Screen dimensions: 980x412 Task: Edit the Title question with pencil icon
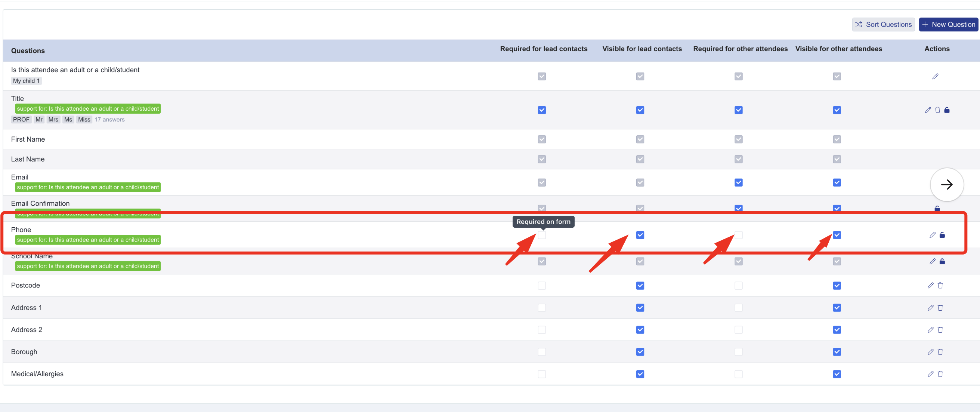(x=928, y=110)
